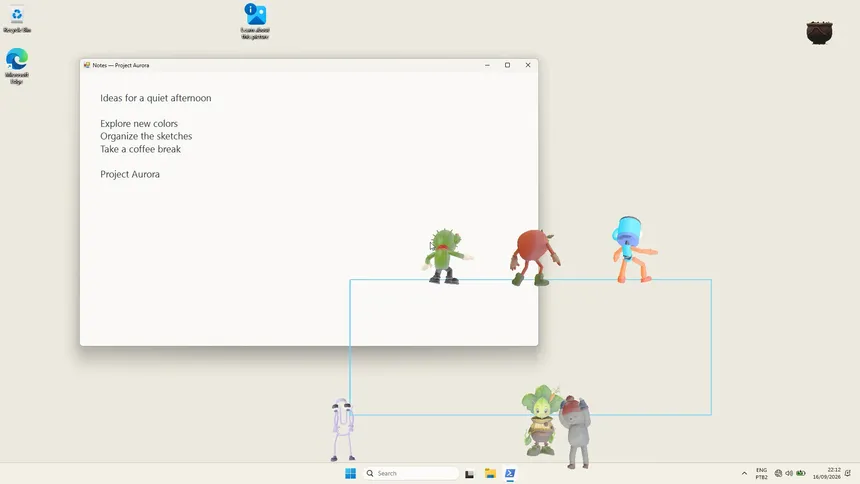Click the Notes window title bar icon

[x=87, y=65]
